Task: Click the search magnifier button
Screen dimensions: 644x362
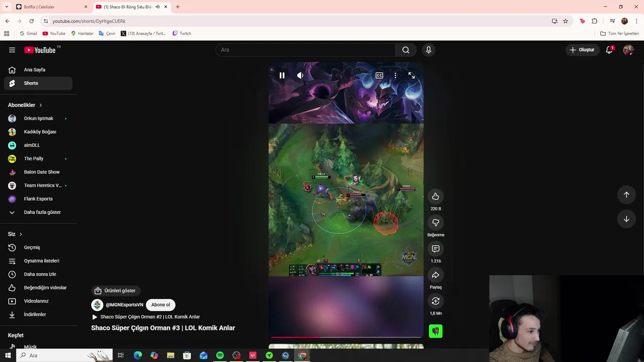Action: pos(406,50)
